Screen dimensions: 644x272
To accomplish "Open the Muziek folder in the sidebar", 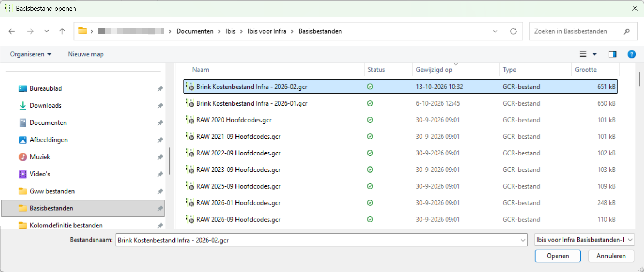I will click(40, 157).
